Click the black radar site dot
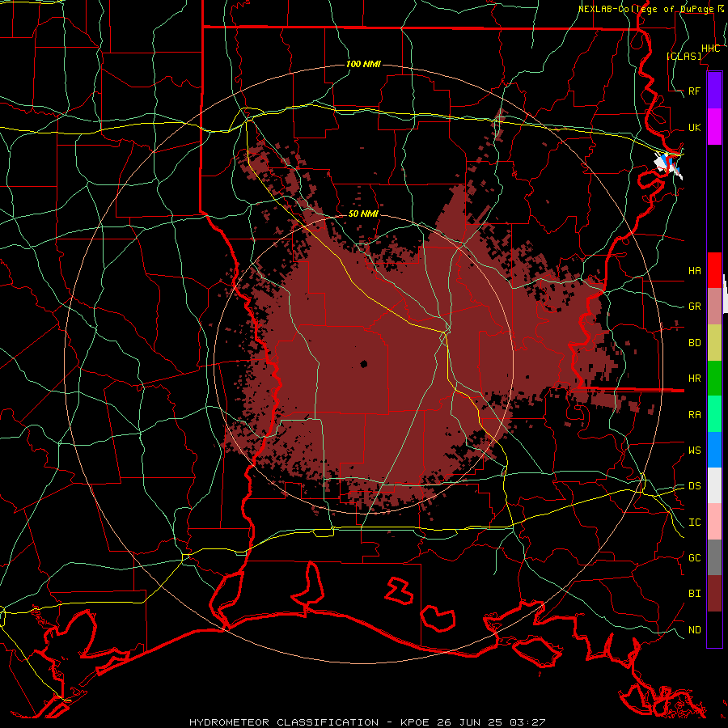The height and width of the screenshot is (728, 728). coord(363,364)
